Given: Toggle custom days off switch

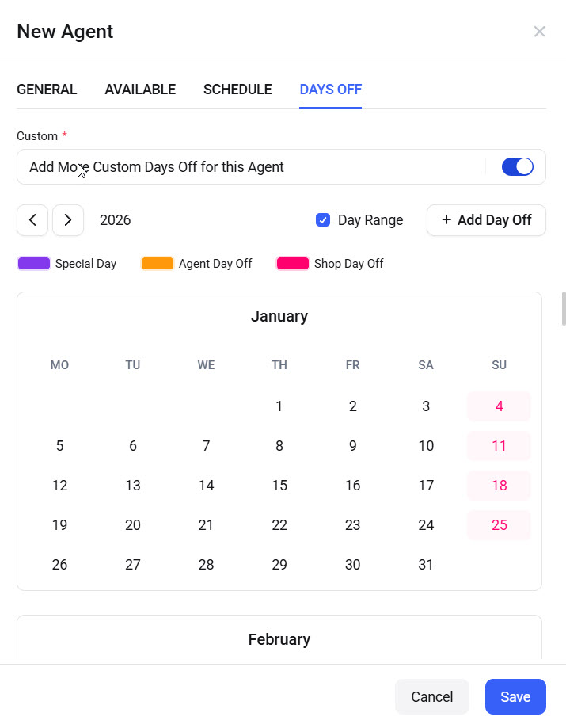Looking at the screenshot, I should (518, 167).
